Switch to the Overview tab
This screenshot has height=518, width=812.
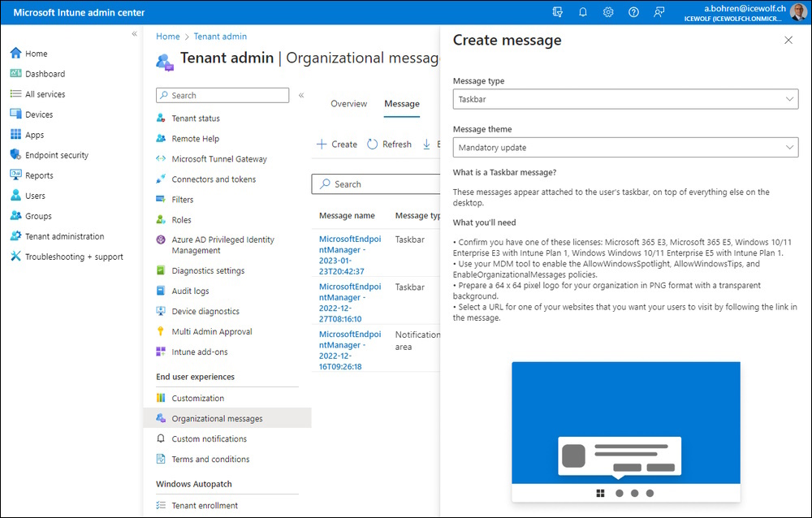point(349,104)
